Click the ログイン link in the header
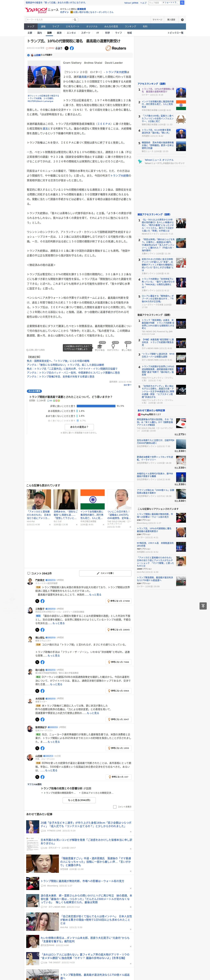The image size is (210, 980). [x=64, y=12]
